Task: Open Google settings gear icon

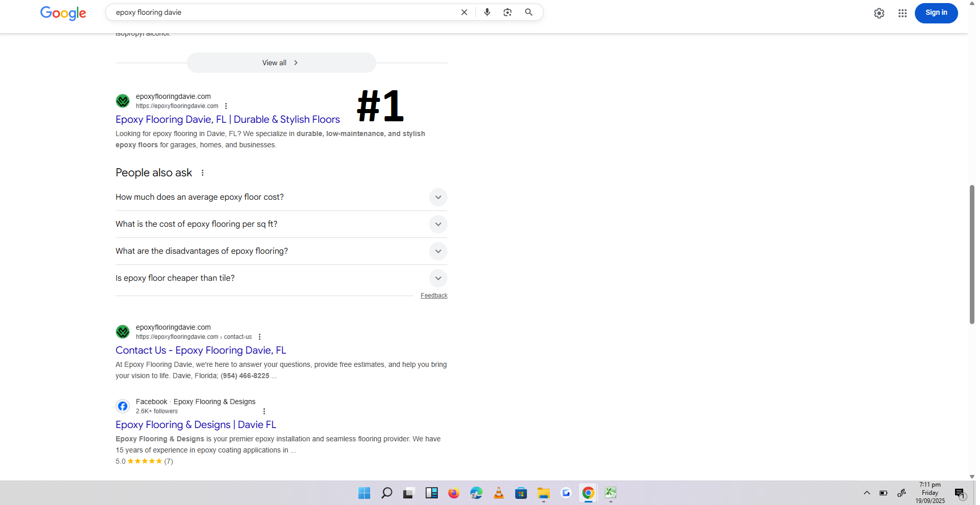Action: (879, 13)
